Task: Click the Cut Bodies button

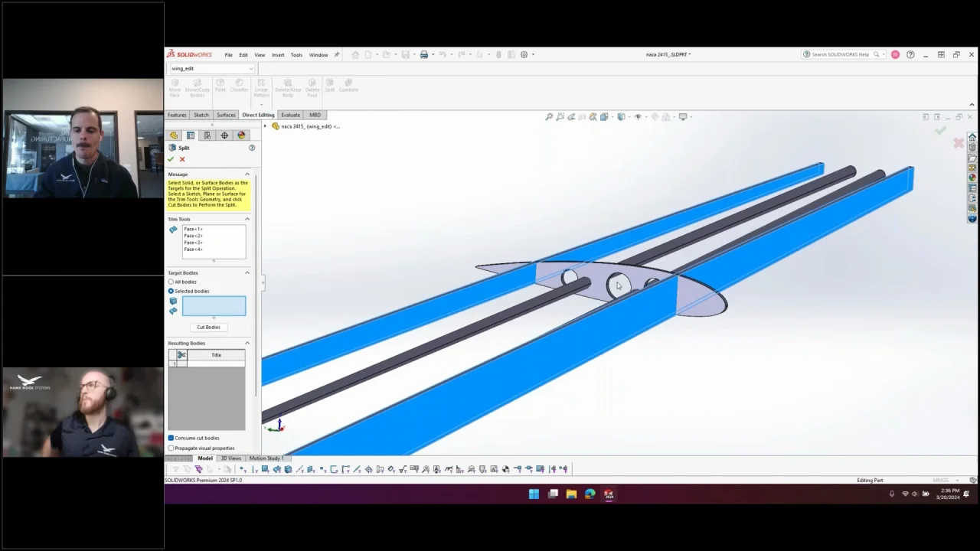Action: (x=208, y=327)
